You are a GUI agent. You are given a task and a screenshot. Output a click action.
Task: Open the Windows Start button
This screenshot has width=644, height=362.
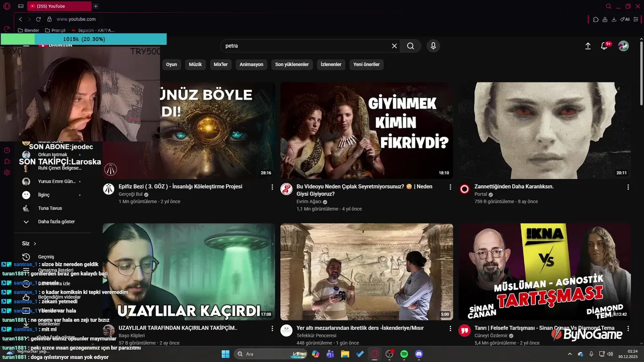pos(225,354)
